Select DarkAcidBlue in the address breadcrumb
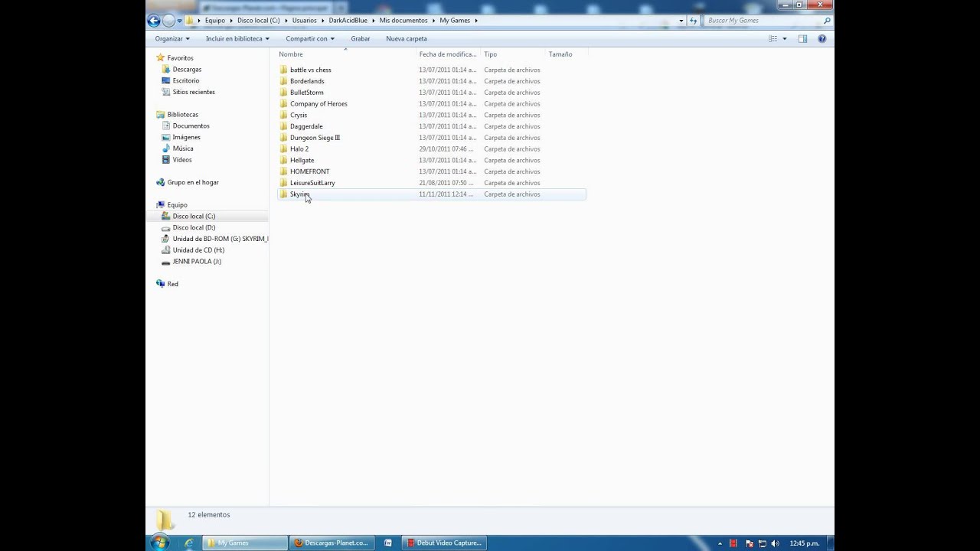The width and height of the screenshot is (980, 551). point(348,21)
